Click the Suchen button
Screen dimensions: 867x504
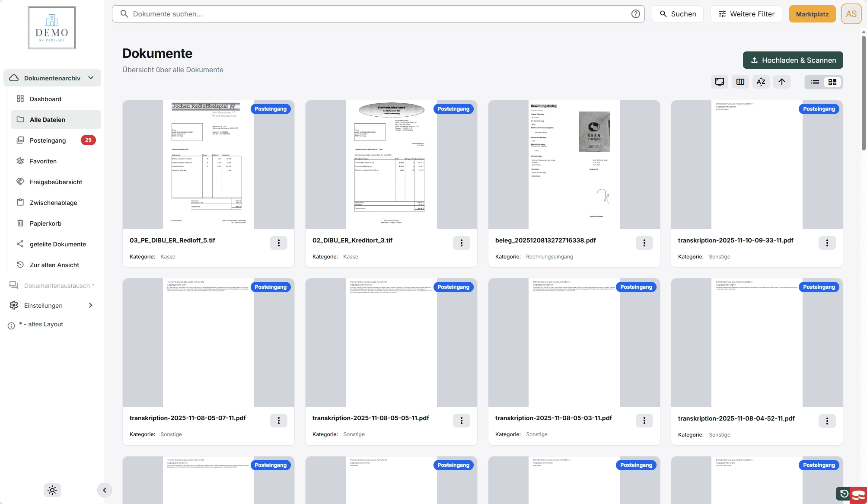[x=678, y=14]
